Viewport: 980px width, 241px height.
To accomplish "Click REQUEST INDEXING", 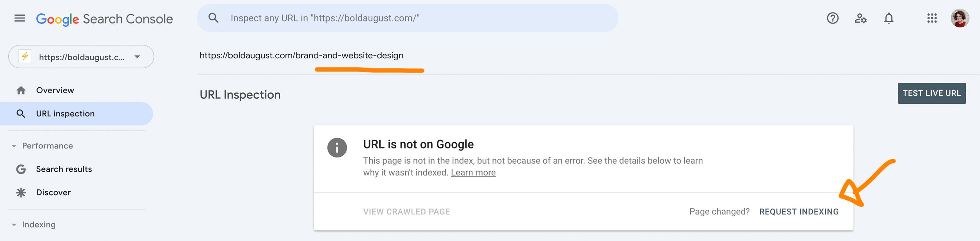I will tap(799, 212).
